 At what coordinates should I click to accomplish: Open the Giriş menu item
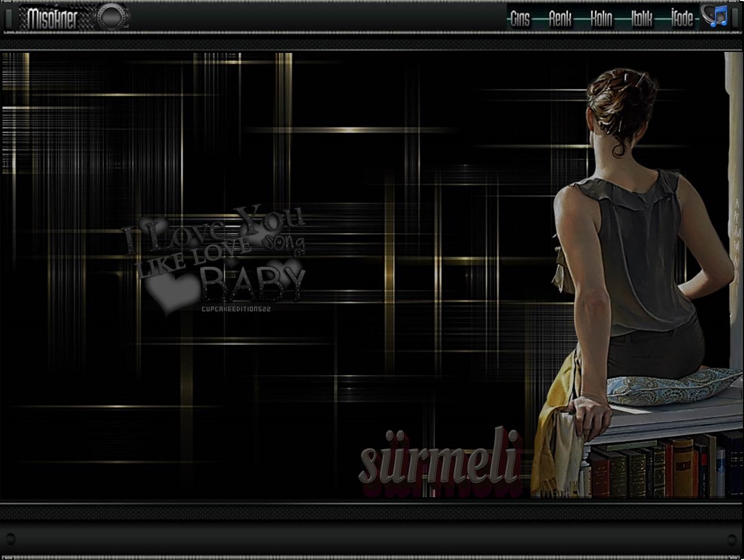pyautogui.click(x=520, y=19)
